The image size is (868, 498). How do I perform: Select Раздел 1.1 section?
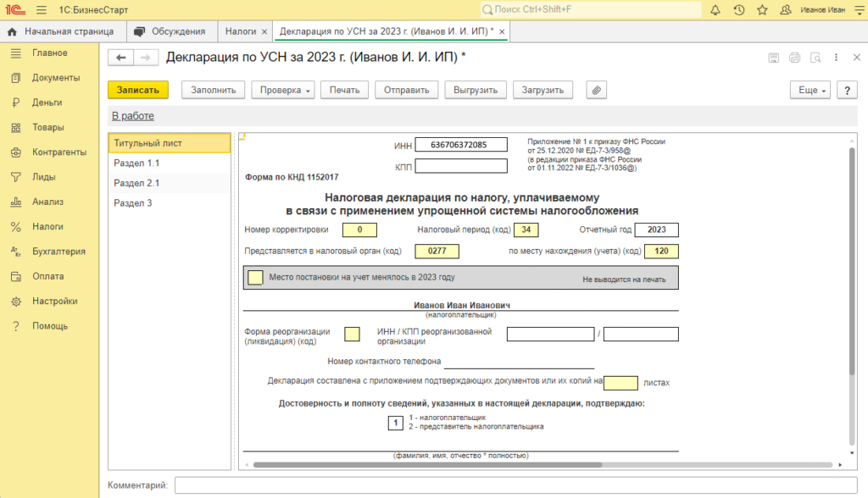(170, 163)
